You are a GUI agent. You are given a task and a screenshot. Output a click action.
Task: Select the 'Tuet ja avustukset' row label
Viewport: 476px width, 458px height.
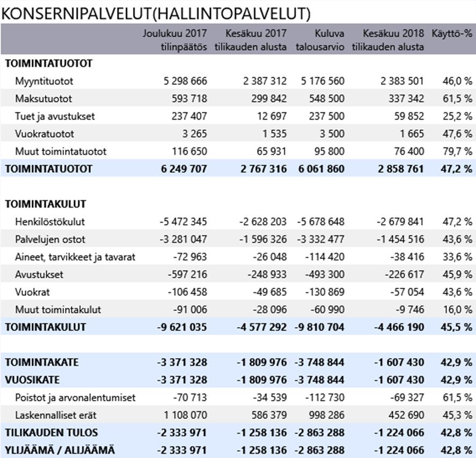coord(55,116)
